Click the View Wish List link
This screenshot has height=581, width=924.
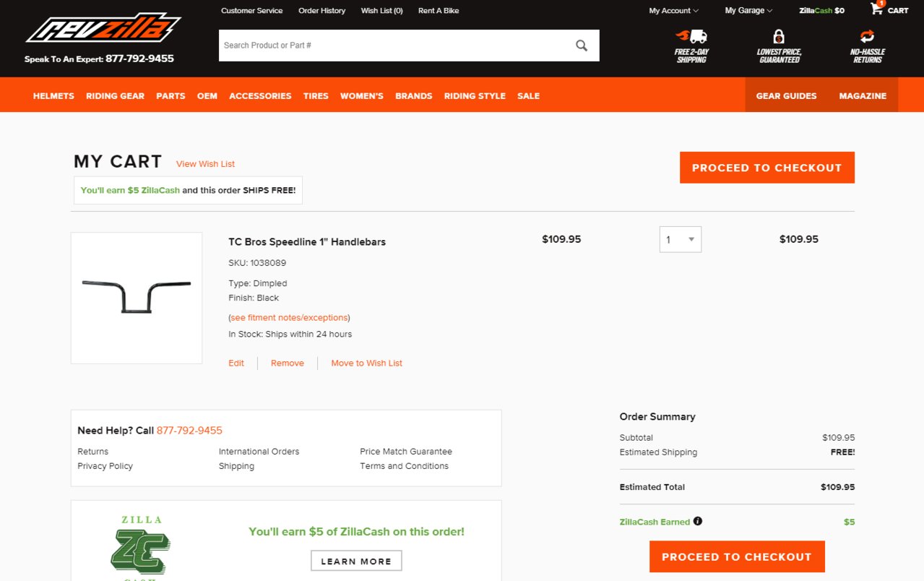(x=205, y=164)
